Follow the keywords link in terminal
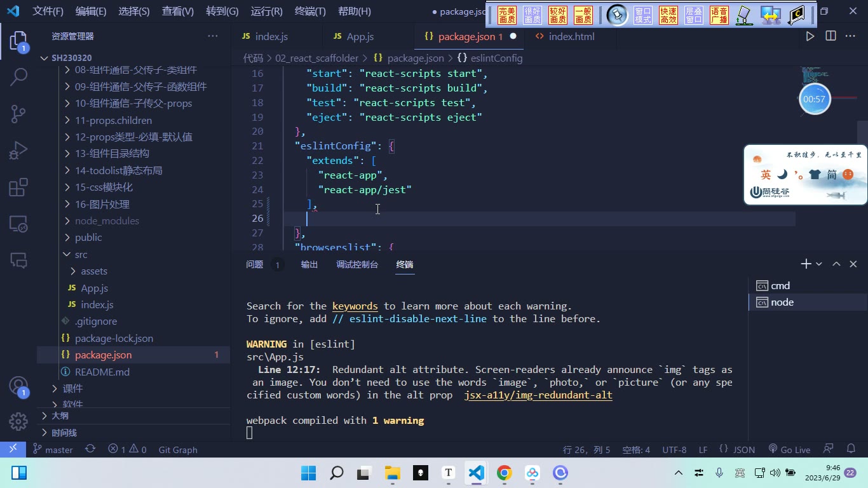The image size is (868, 488). pyautogui.click(x=355, y=306)
